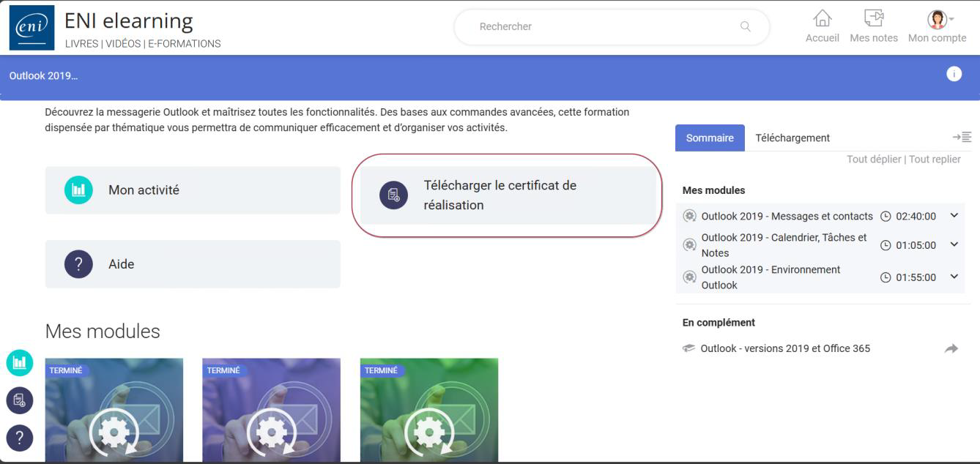
Task: Collapse the side panel with arrow icon
Action: pyautogui.click(x=962, y=137)
